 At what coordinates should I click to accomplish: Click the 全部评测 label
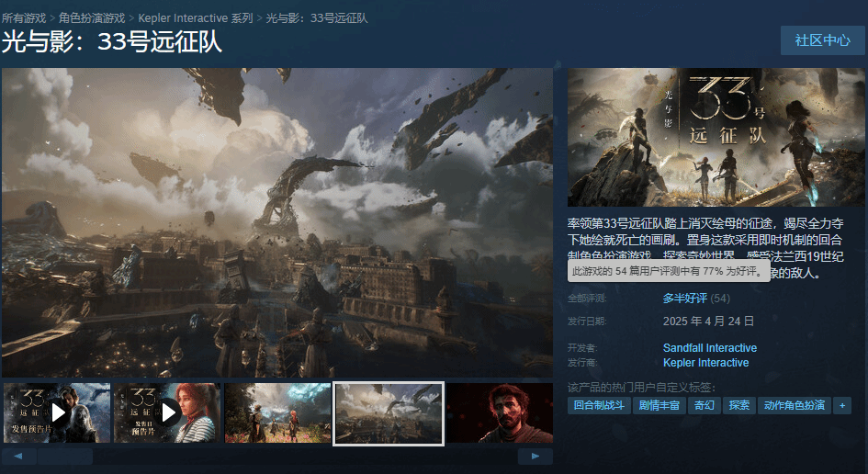[x=587, y=299]
